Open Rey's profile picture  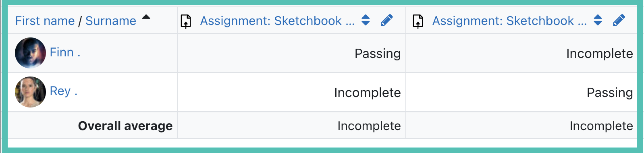click(30, 92)
